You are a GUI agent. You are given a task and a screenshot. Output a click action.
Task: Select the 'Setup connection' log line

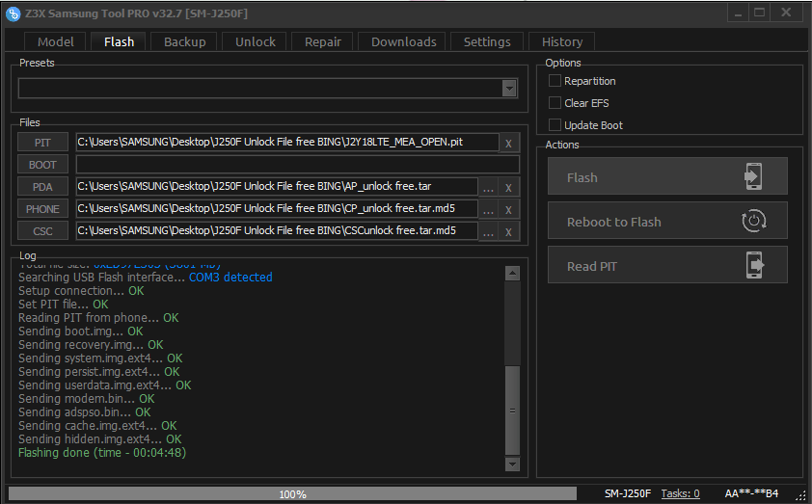click(x=81, y=291)
